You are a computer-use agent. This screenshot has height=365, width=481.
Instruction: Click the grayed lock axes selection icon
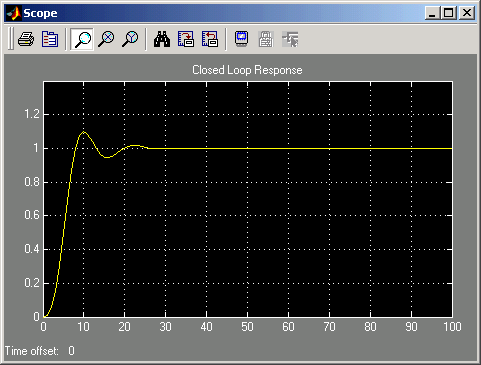point(266,39)
